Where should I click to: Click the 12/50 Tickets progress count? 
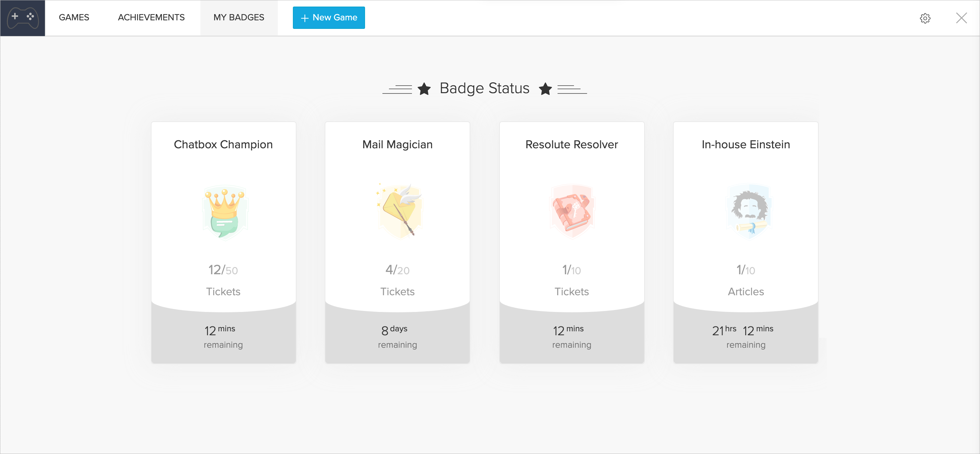click(223, 270)
